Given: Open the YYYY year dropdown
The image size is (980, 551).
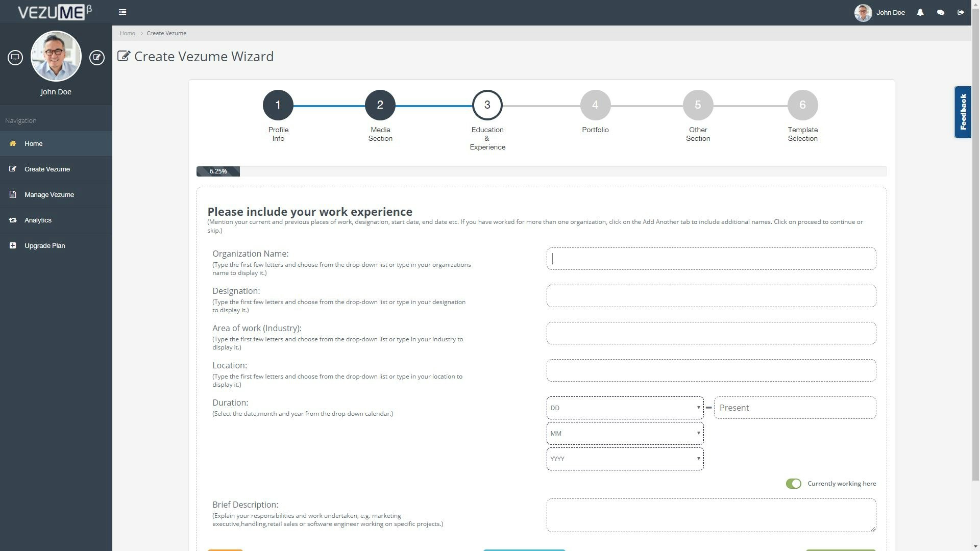Looking at the screenshot, I should (x=625, y=459).
